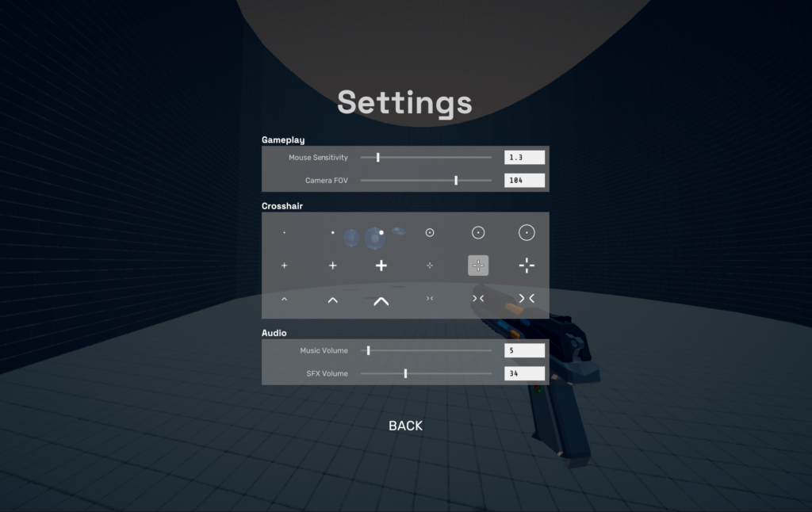Select the thick bold plus crosshair

(x=381, y=266)
